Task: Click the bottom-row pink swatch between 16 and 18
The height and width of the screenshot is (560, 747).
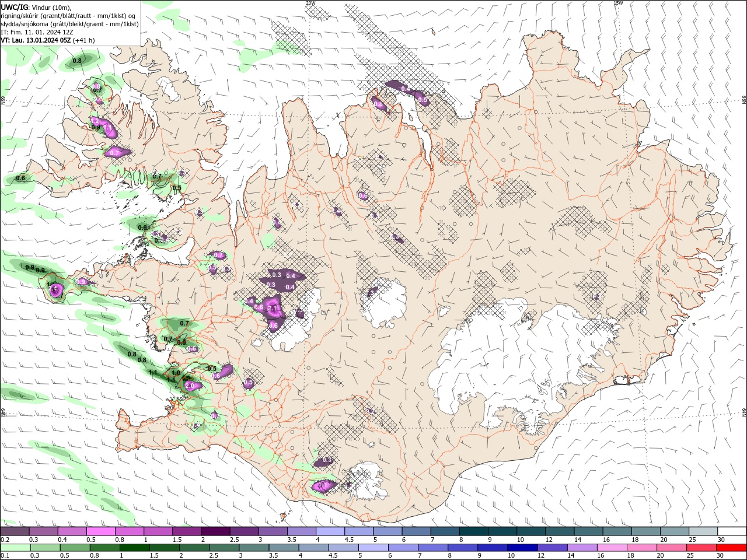Action: point(612,548)
